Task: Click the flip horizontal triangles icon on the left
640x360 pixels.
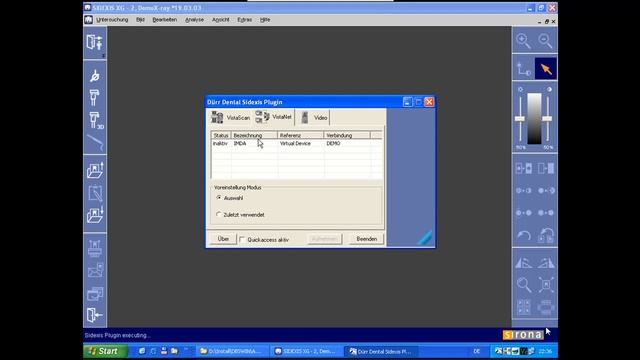Action: tap(524, 263)
